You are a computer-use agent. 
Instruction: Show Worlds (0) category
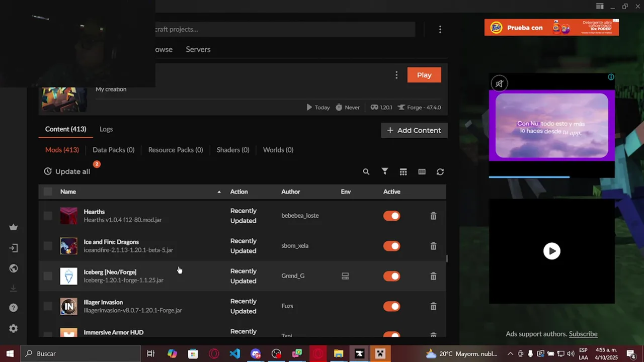tap(278, 150)
